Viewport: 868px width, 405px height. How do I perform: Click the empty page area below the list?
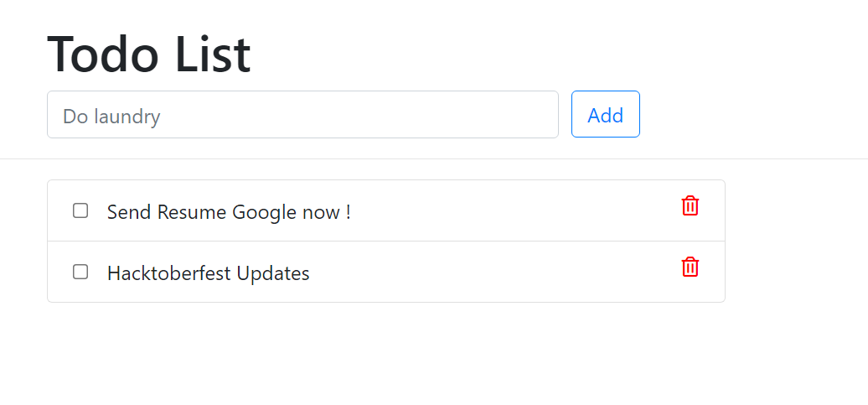pyautogui.click(x=434, y=355)
